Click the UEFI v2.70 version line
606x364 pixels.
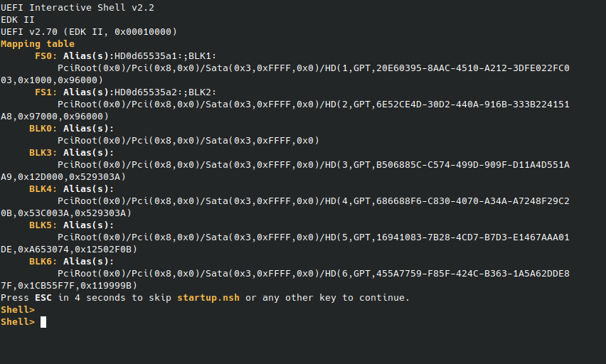(x=89, y=31)
